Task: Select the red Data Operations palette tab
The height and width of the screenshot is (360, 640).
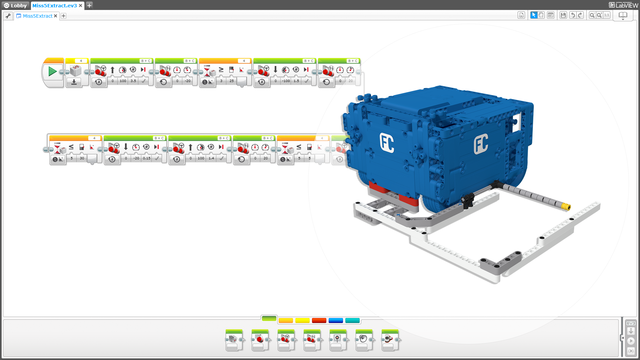Action: (319, 320)
